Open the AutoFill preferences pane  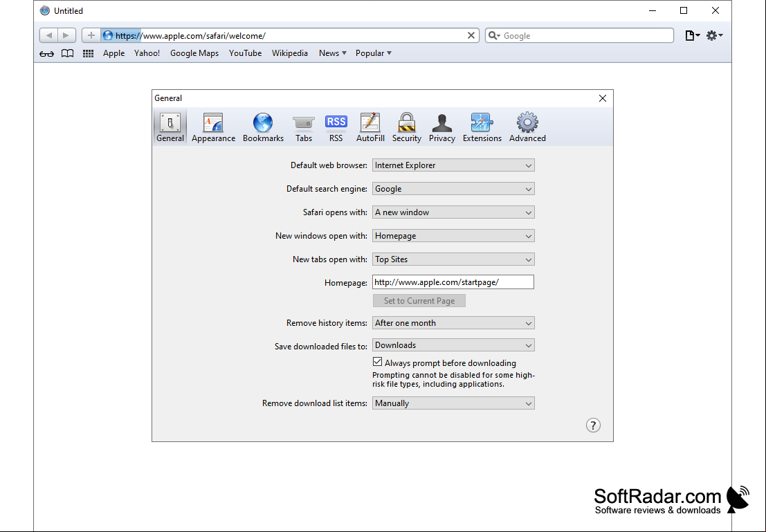coord(370,127)
